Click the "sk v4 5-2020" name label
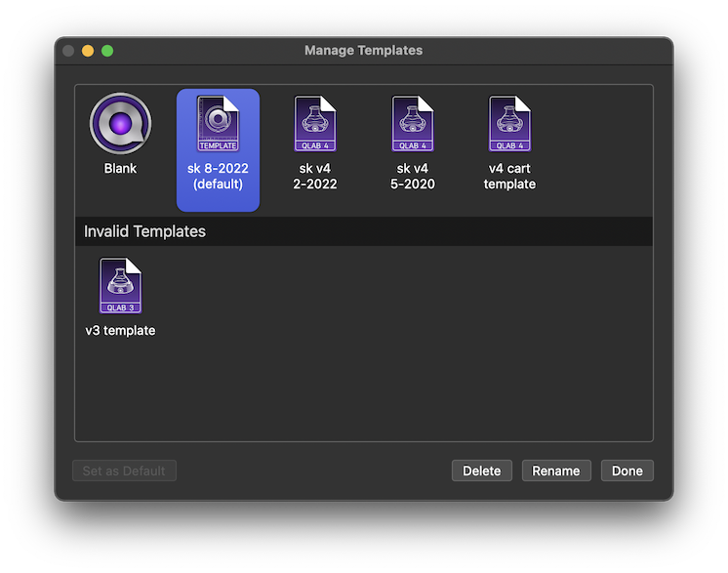This screenshot has width=728, height=573. pyautogui.click(x=412, y=176)
